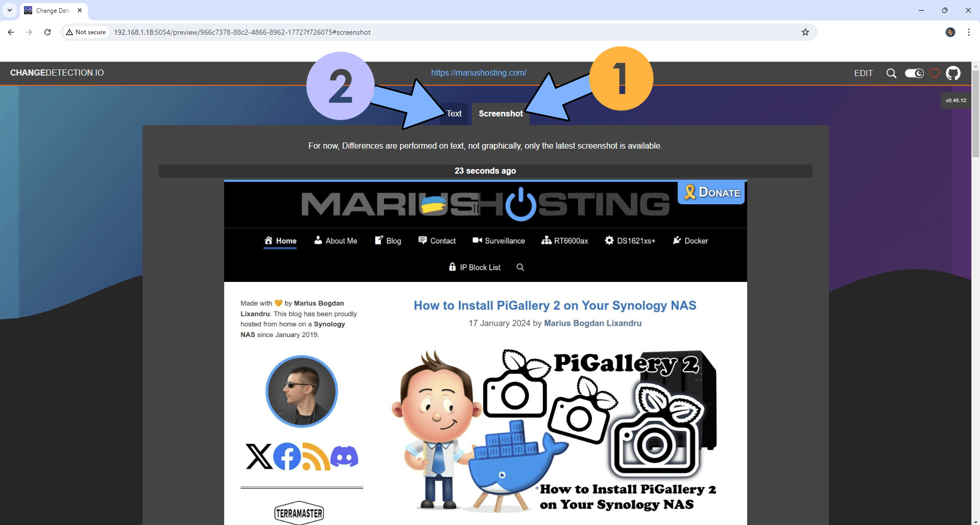Open the tab search dropdown arrow
Viewport: 980px width, 525px height.
pyautogui.click(x=9, y=10)
